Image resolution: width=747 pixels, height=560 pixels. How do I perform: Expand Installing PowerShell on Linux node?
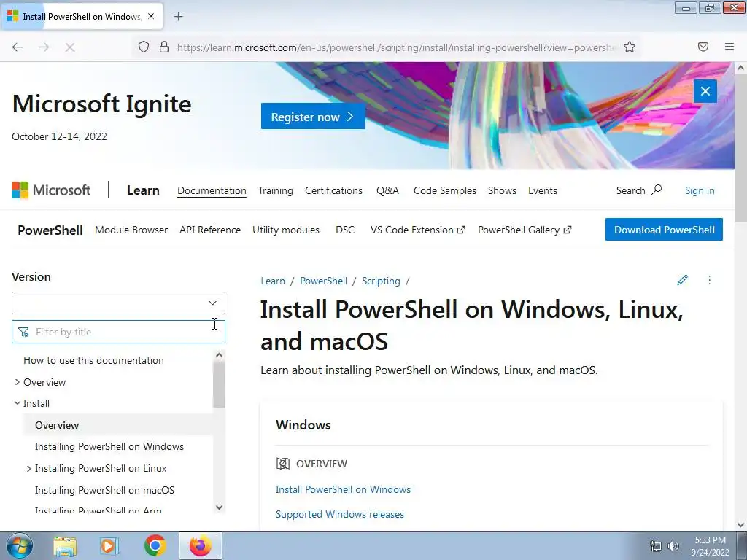(29, 469)
